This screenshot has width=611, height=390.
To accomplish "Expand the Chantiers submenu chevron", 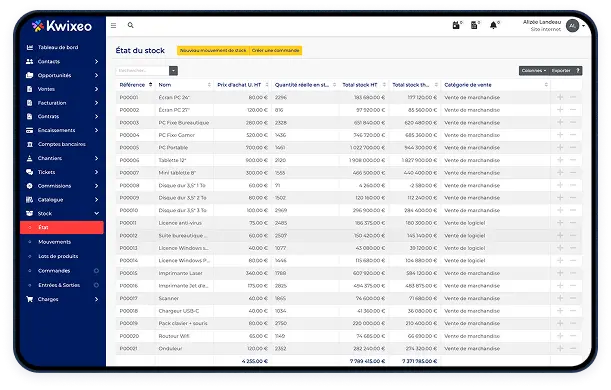I will 96,158.
